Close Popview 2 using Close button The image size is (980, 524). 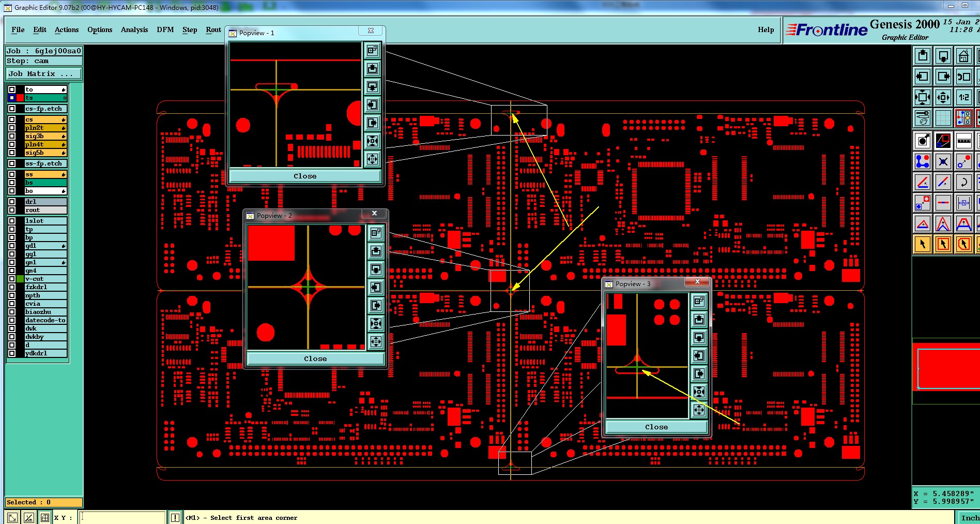point(315,358)
